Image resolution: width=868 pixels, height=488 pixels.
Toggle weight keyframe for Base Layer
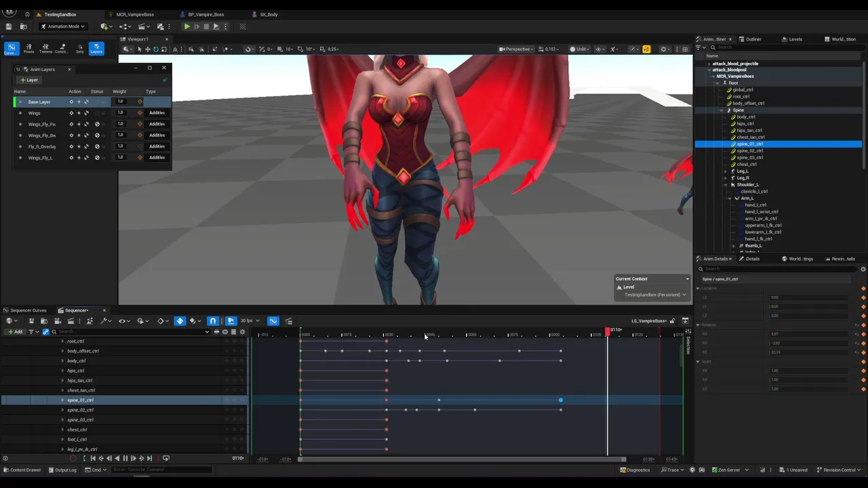(140, 102)
